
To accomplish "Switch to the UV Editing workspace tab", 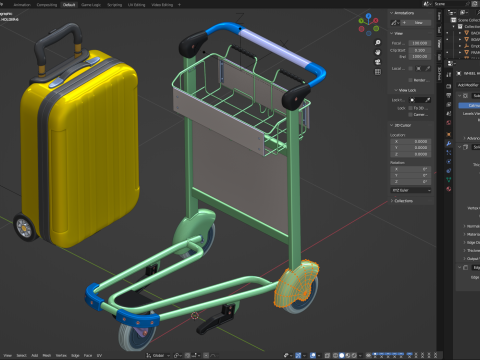I will point(137,5).
